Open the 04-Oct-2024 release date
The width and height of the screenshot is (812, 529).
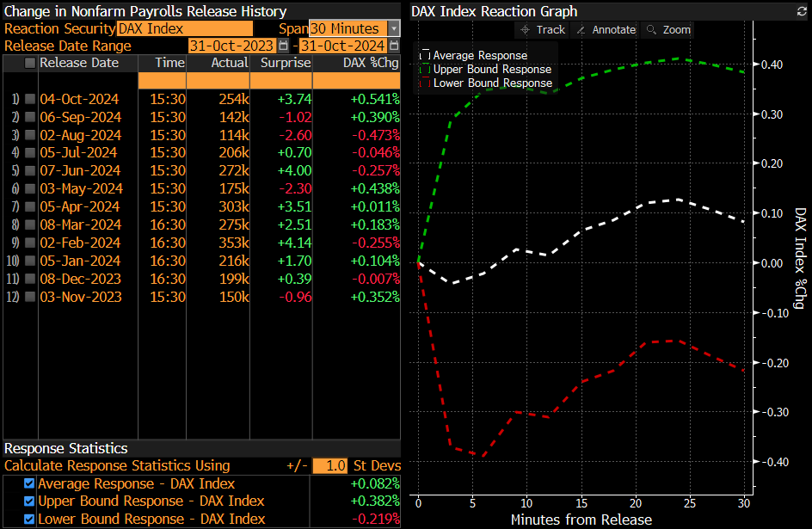point(79,99)
